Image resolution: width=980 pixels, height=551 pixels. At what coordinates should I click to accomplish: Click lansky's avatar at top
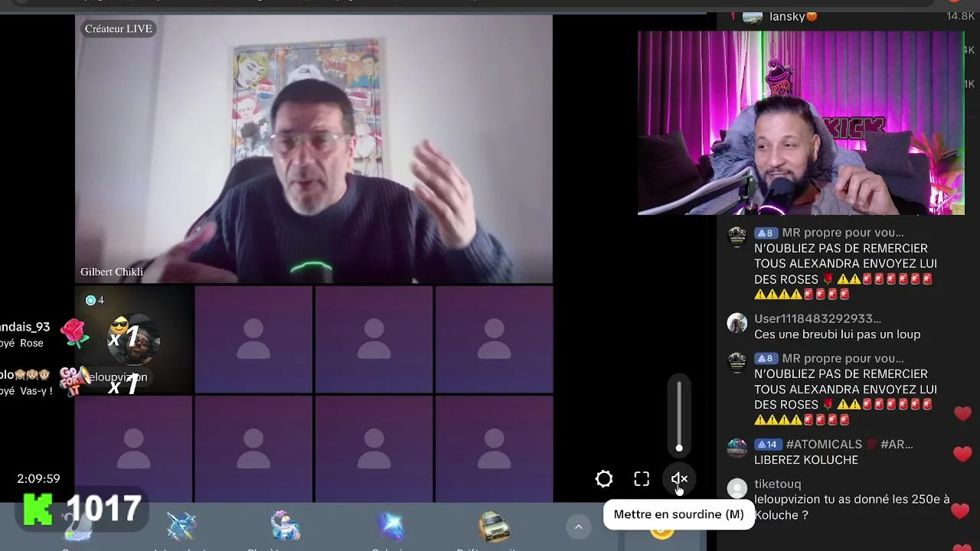(x=753, y=17)
